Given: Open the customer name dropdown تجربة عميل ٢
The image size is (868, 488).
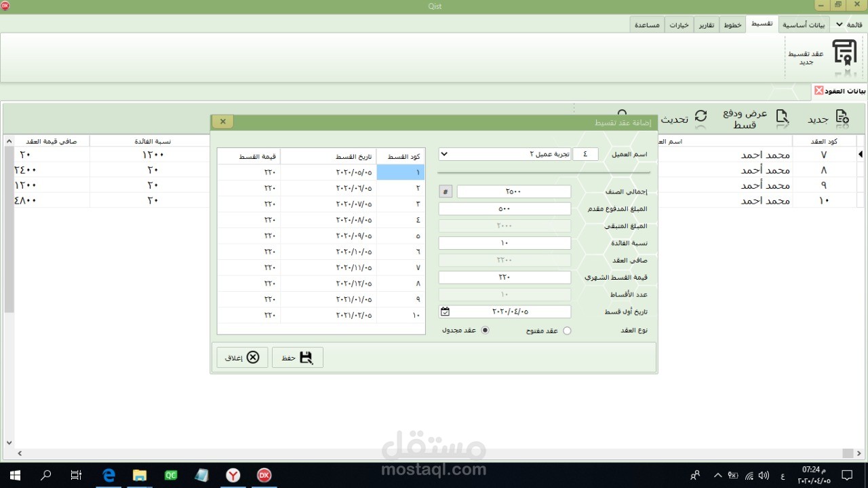Looking at the screenshot, I should click(444, 154).
